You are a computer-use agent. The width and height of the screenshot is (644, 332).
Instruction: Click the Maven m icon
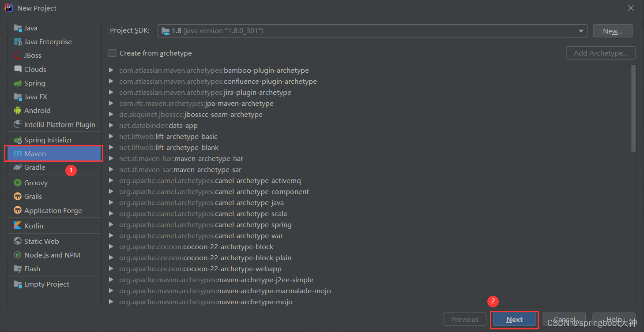[x=18, y=154]
